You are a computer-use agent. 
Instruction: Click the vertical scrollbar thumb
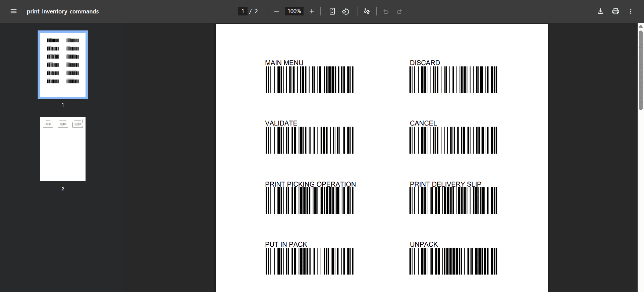641,70
